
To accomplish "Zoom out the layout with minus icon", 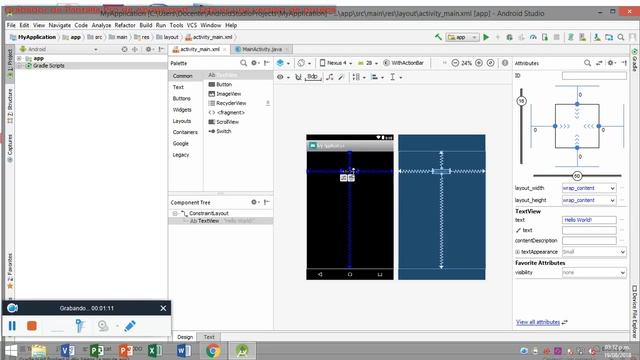I will pyautogui.click(x=456, y=63).
